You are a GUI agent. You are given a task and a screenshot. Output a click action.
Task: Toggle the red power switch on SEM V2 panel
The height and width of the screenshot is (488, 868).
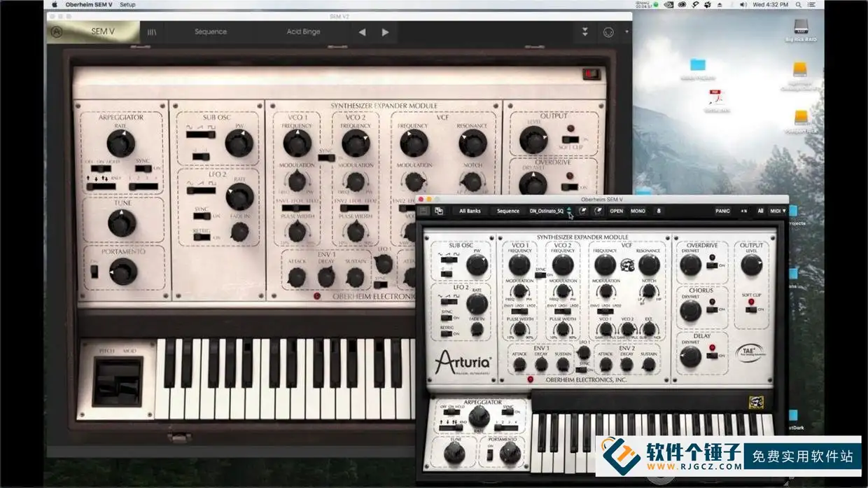[591, 74]
